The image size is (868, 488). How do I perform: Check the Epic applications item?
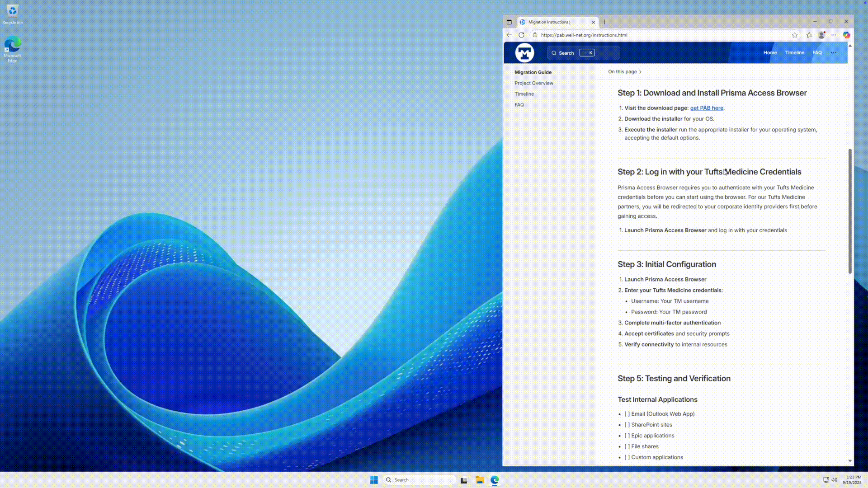click(627, 436)
